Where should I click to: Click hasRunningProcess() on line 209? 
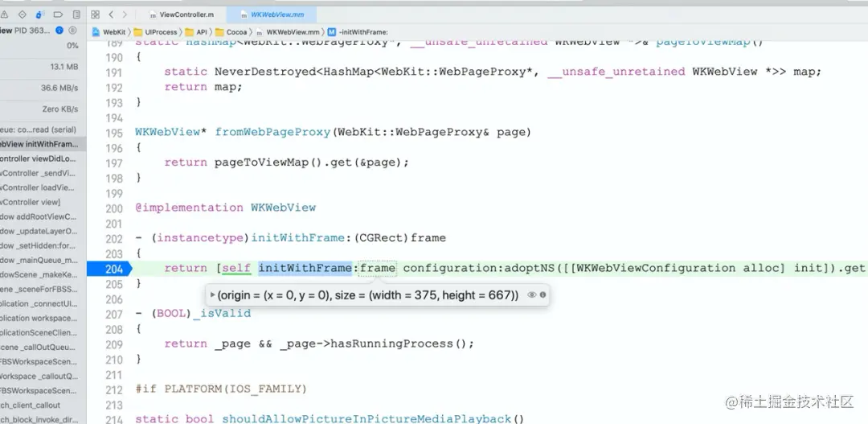pos(400,344)
